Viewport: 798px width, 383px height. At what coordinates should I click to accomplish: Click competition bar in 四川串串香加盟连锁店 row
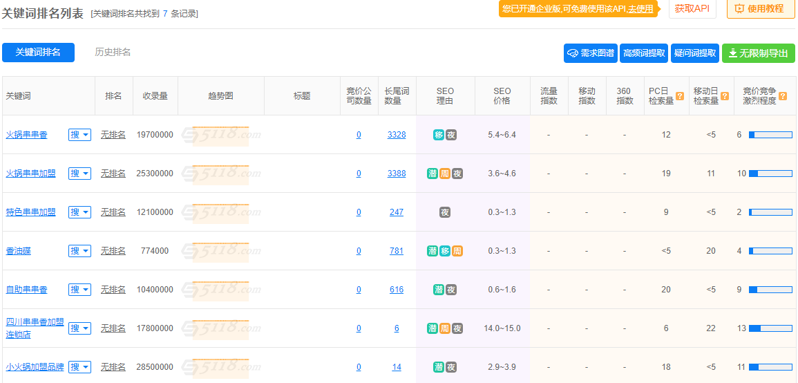pyautogui.click(x=771, y=328)
